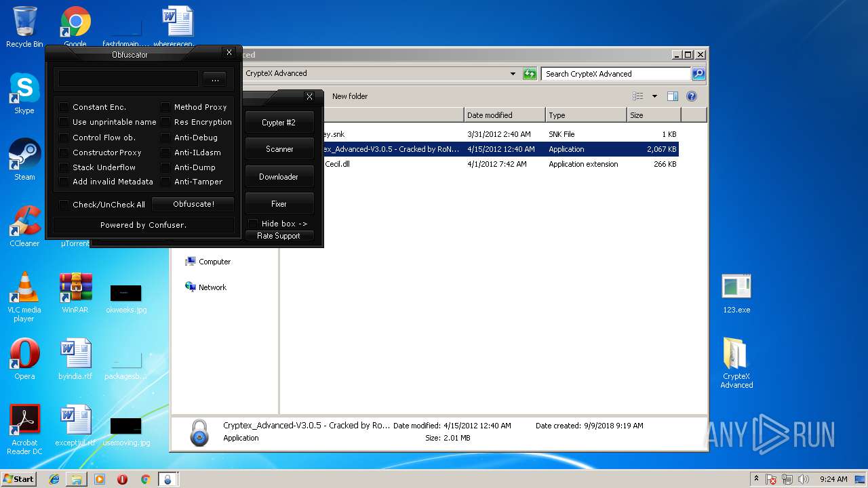Screen dimensions: 868x488
Task: Open CrypteX Advanced folder on desktop
Action: pyautogui.click(x=736, y=363)
